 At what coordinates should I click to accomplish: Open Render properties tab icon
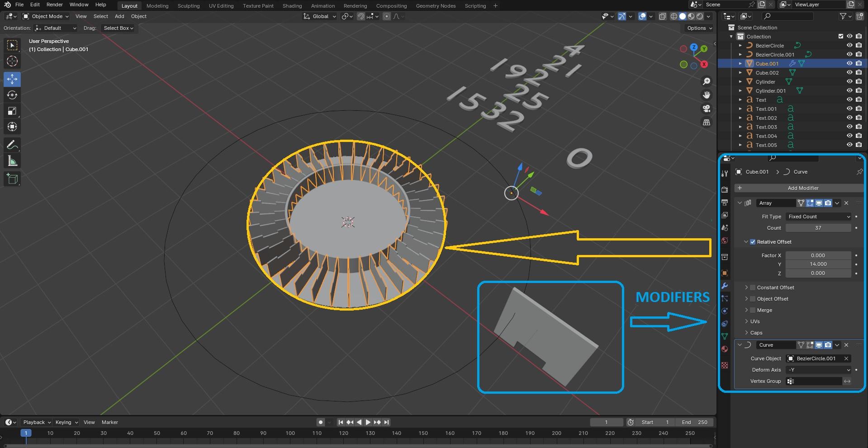725,190
